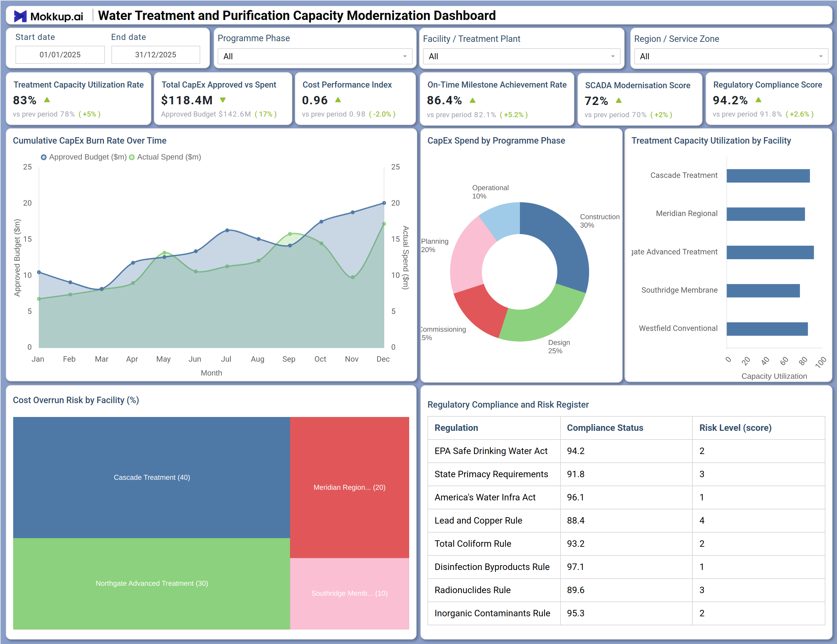Click up arrow beside 72% SCADA score
This screenshot has width=837, height=644.
click(618, 101)
